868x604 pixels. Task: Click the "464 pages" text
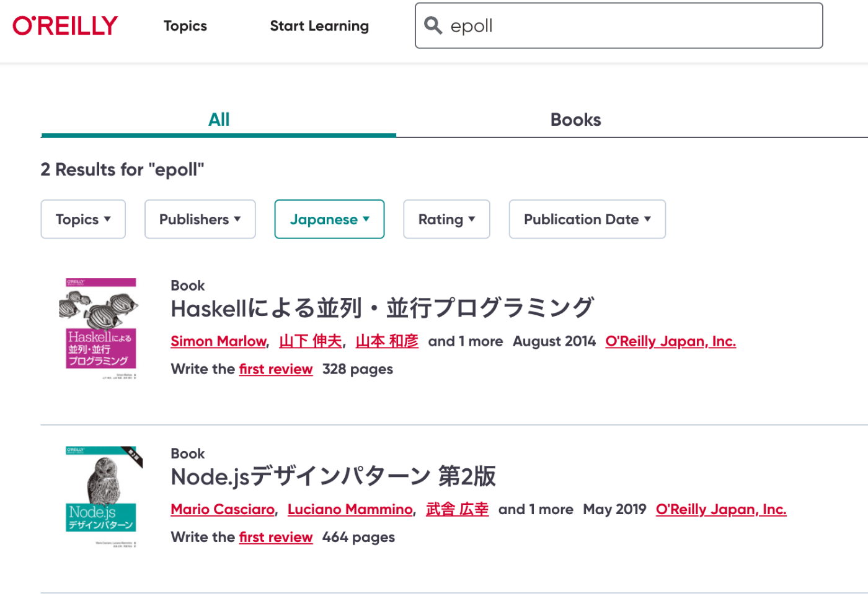(358, 537)
